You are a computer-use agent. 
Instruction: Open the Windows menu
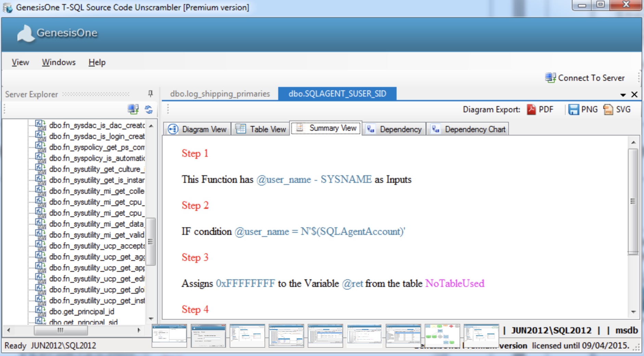[59, 62]
